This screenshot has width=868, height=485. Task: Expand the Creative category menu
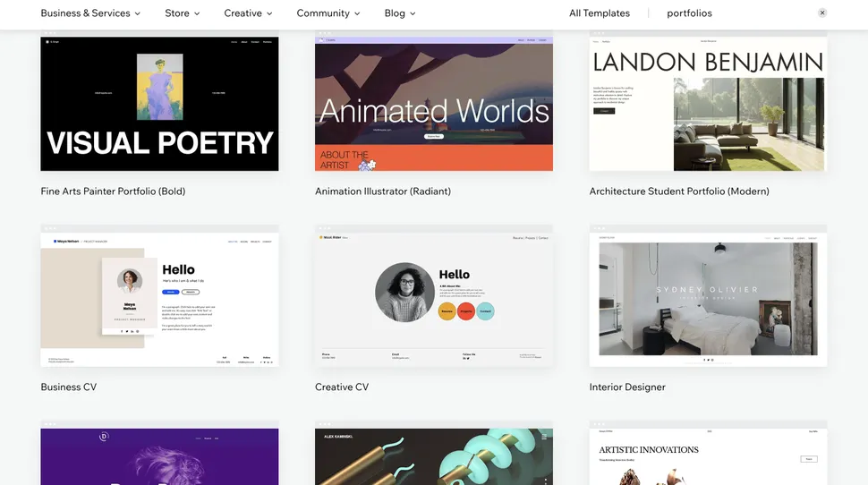coord(248,13)
